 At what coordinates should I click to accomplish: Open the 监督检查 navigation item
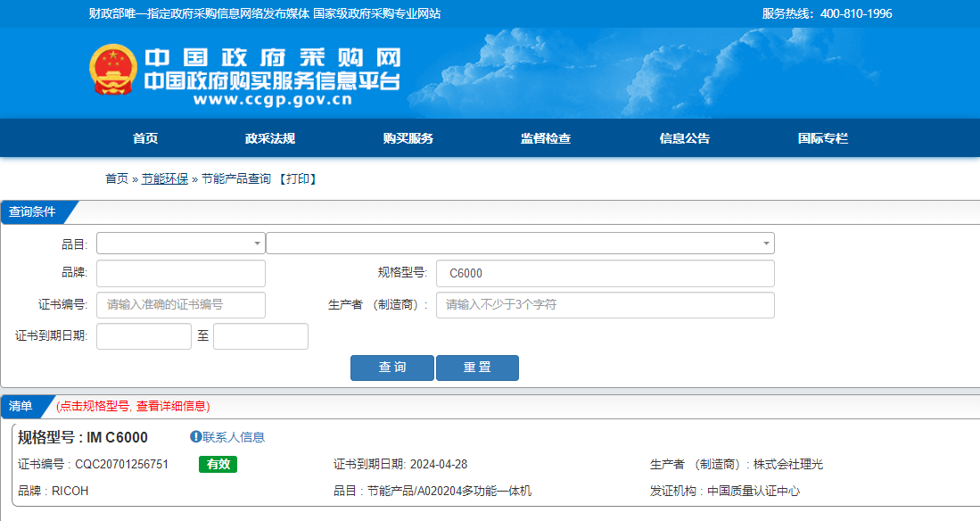pos(546,138)
